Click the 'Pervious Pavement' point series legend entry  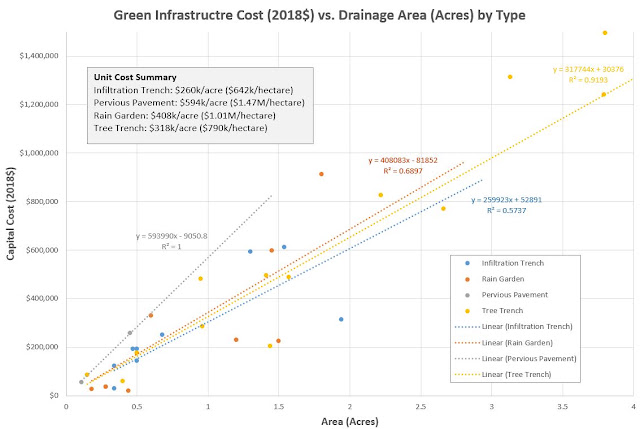(x=507, y=295)
